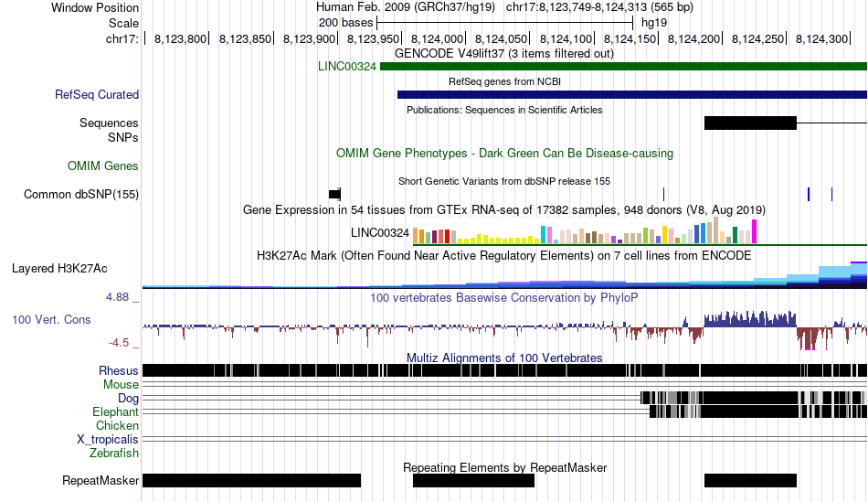Click the Publications: Sequences in Scientific Articles title

coord(504,110)
